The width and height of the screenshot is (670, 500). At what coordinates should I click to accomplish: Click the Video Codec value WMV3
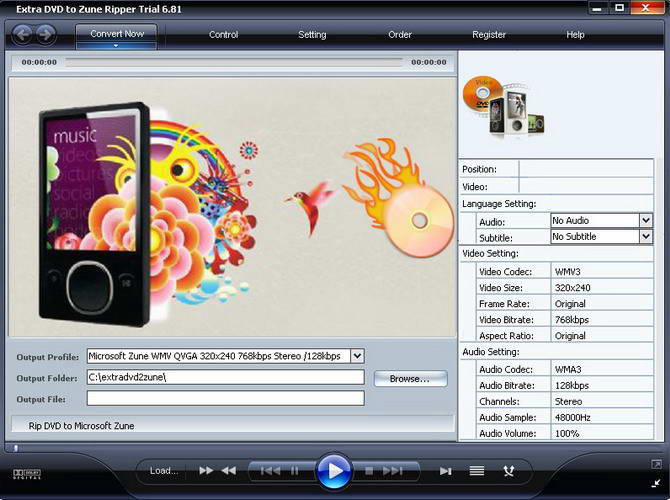tap(567, 272)
